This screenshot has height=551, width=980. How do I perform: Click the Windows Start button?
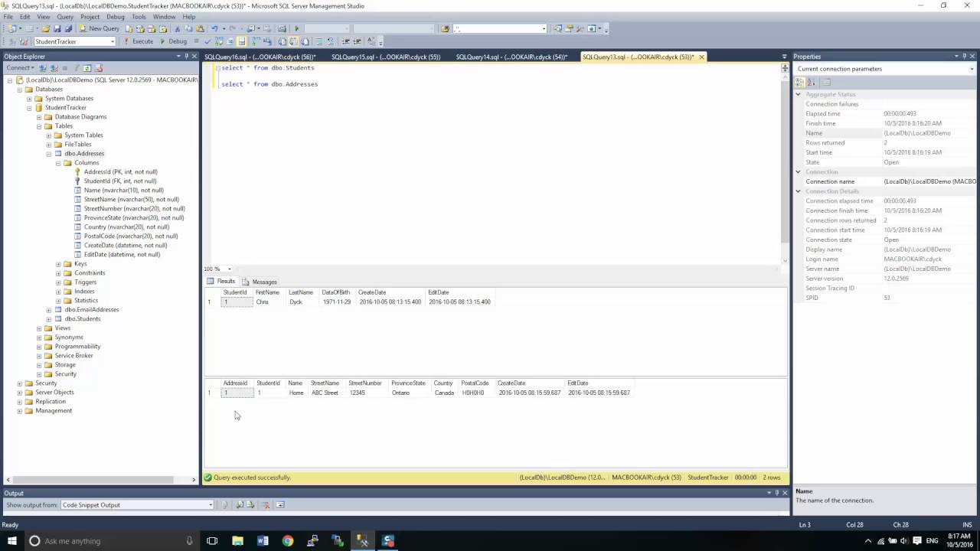click(x=11, y=541)
